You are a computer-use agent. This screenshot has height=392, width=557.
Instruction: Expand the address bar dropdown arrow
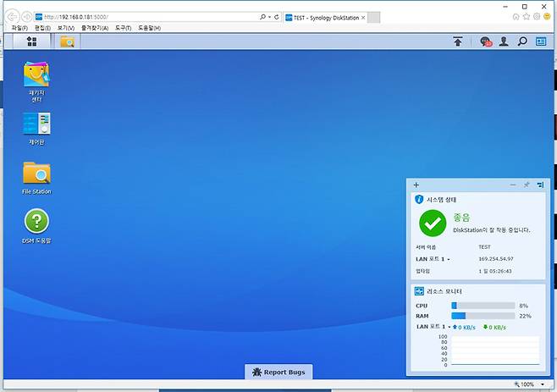pos(270,17)
